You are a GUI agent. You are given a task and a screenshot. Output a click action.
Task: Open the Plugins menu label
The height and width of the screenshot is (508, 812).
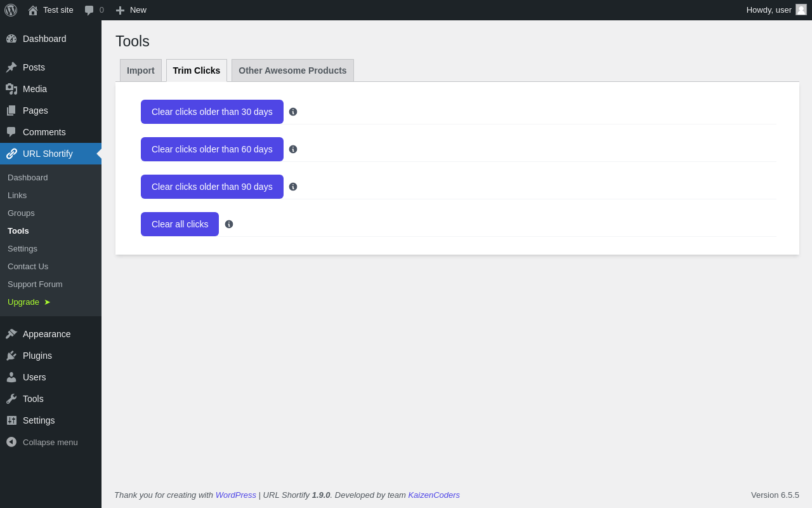pos(37,356)
